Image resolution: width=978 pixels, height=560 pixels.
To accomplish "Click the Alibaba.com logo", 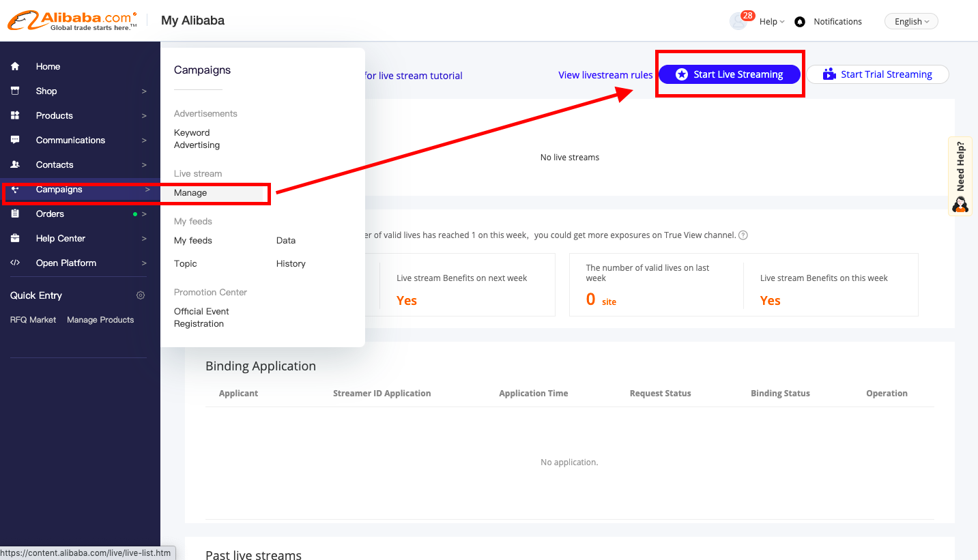I will [x=72, y=20].
